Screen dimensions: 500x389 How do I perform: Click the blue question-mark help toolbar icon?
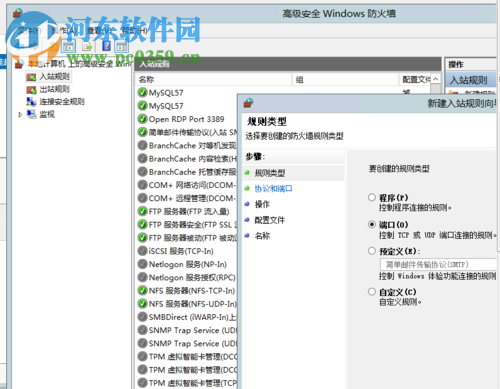[106, 46]
